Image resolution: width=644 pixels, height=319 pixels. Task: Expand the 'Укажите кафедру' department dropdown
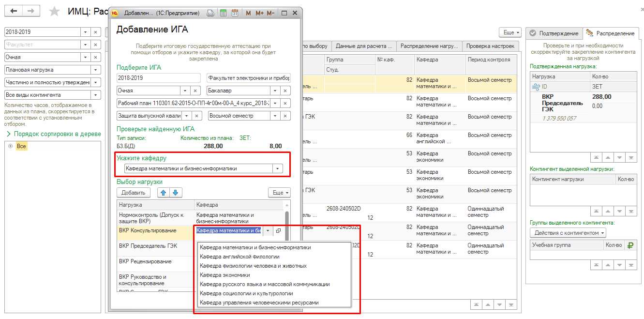pyautogui.click(x=278, y=169)
